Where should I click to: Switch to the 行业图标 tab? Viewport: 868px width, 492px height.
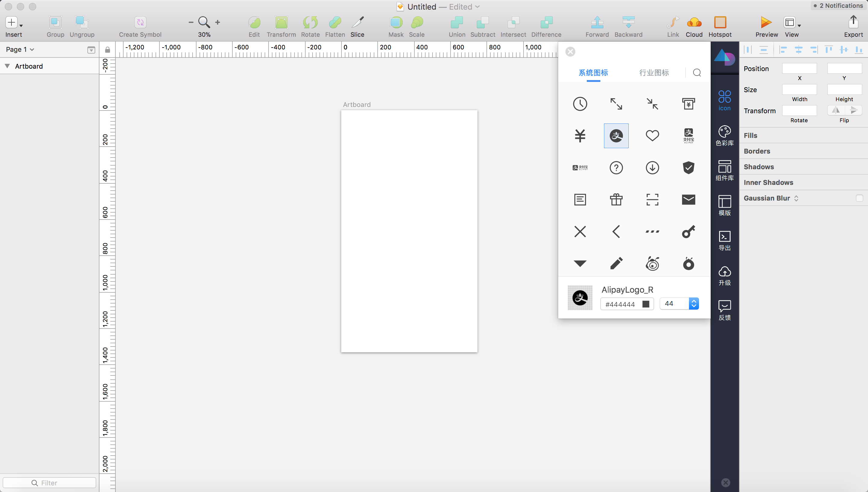click(x=654, y=73)
